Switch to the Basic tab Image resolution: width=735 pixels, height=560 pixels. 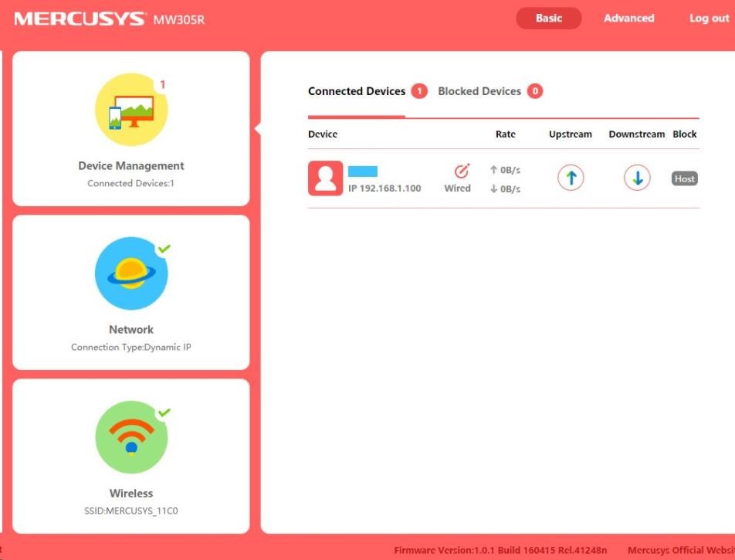(x=548, y=19)
